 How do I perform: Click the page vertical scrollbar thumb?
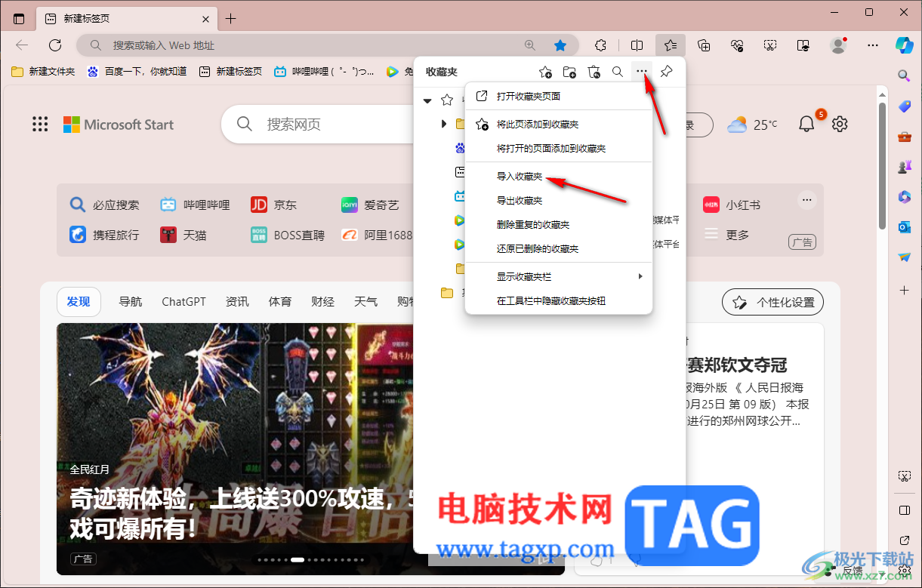(x=882, y=166)
